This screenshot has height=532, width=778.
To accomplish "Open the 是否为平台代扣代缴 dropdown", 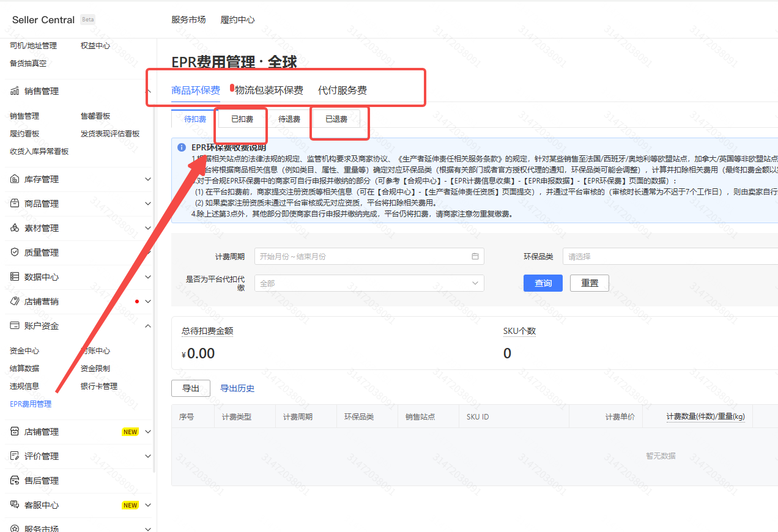I will (x=369, y=283).
